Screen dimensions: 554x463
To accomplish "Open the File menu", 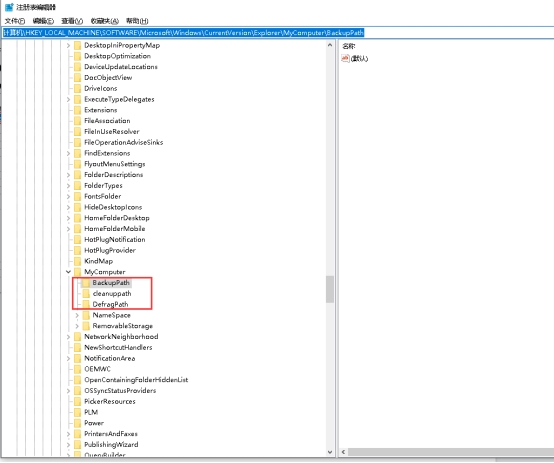I will pyautogui.click(x=15, y=21).
